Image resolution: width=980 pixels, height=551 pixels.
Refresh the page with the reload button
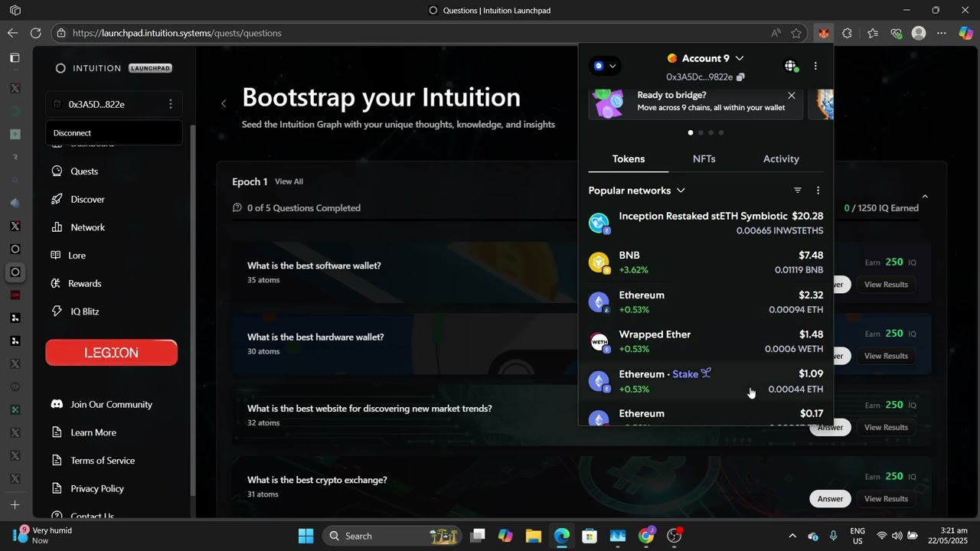coord(35,33)
